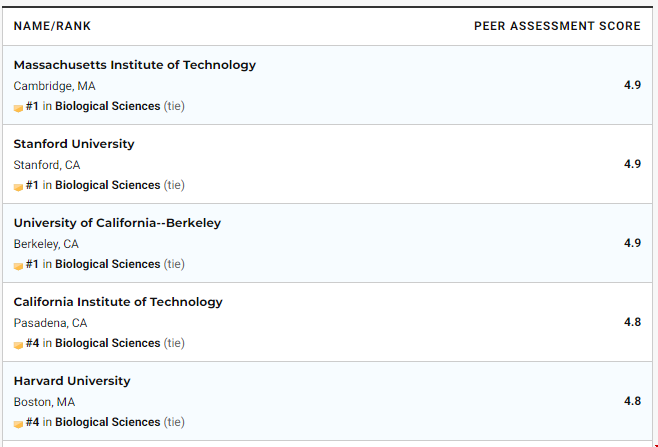This screenshot has width=658, height=447.
Task: Open the Stanford University school link
Action: (x=74, y=144)
